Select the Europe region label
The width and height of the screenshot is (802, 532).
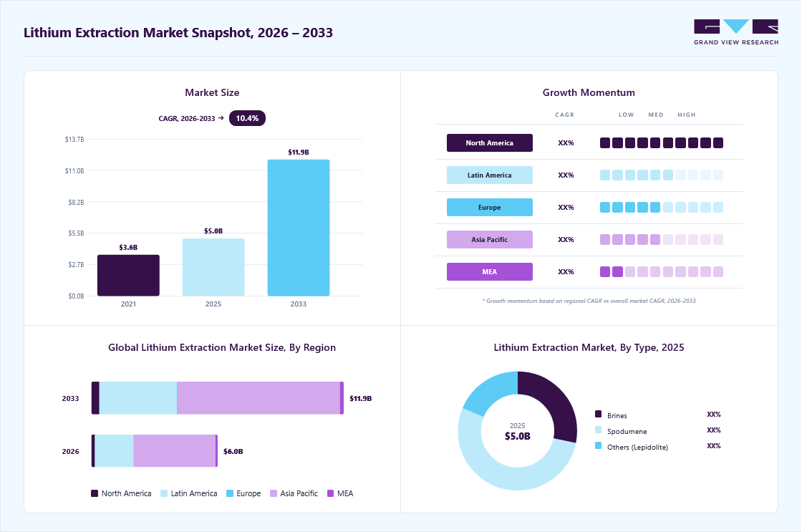(x=490, y=207)
